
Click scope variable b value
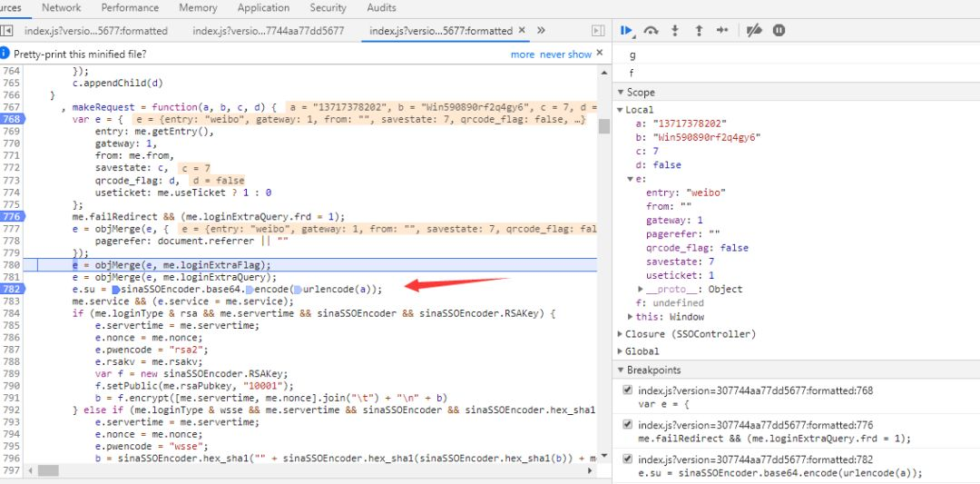click(x=707, y=137)
